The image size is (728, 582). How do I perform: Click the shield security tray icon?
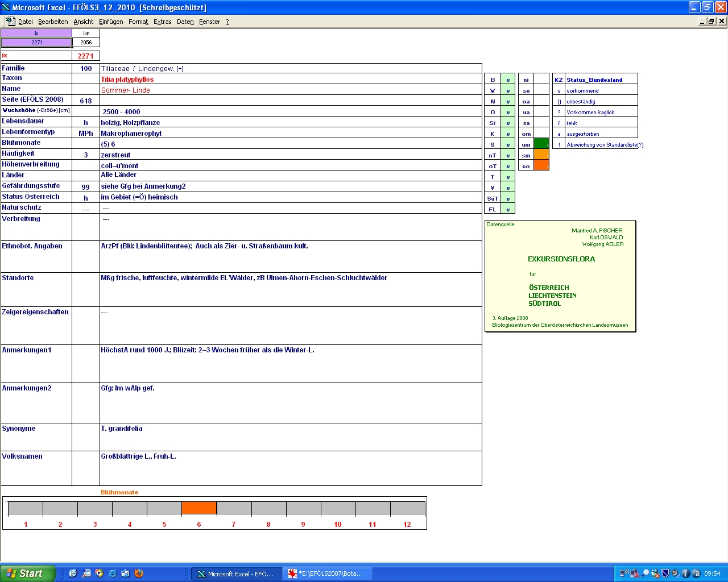click(665, 573)
